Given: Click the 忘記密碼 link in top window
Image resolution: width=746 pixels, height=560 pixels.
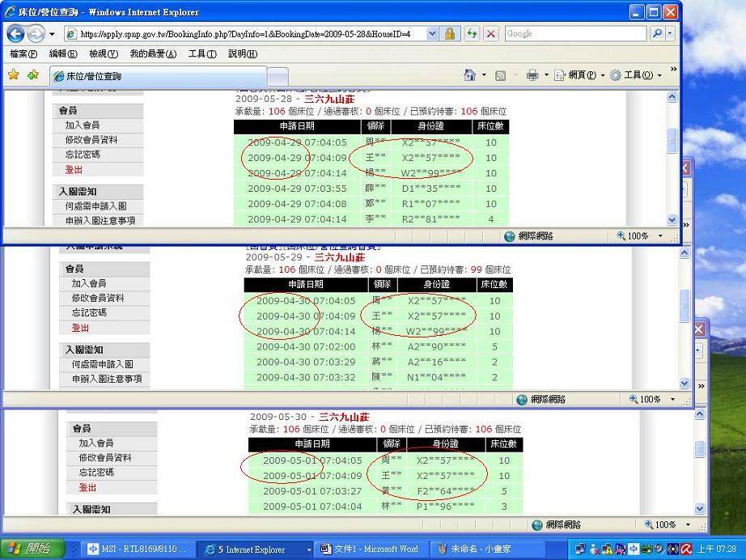Looking at the screenshot, I should pos(83,155).
